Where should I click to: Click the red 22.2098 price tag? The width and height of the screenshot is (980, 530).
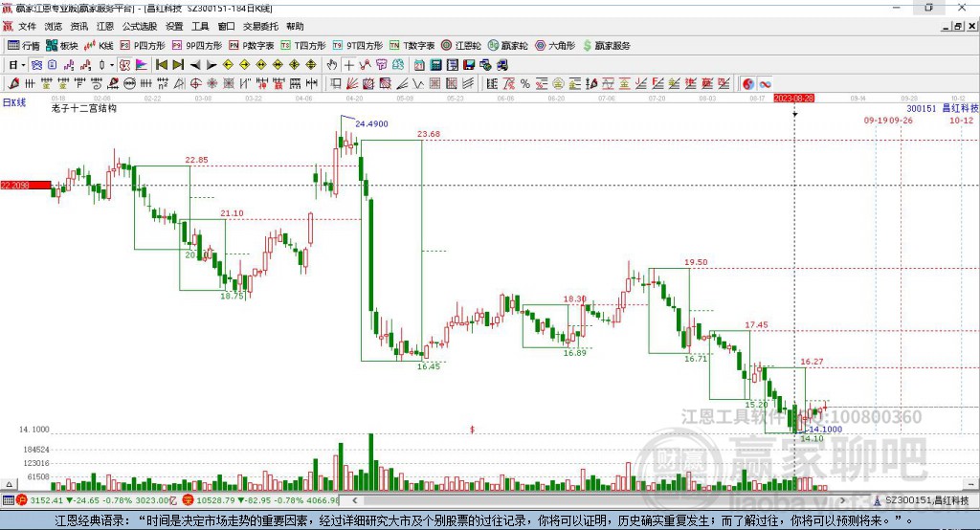(x=26, y=185)
